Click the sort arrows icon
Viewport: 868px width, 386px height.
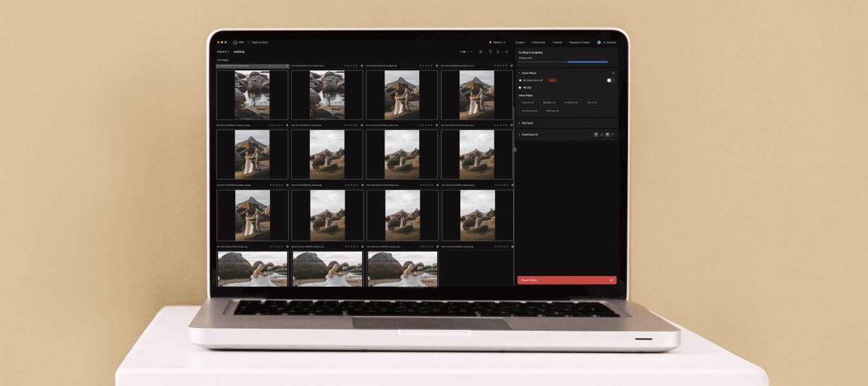pos(498,51)
